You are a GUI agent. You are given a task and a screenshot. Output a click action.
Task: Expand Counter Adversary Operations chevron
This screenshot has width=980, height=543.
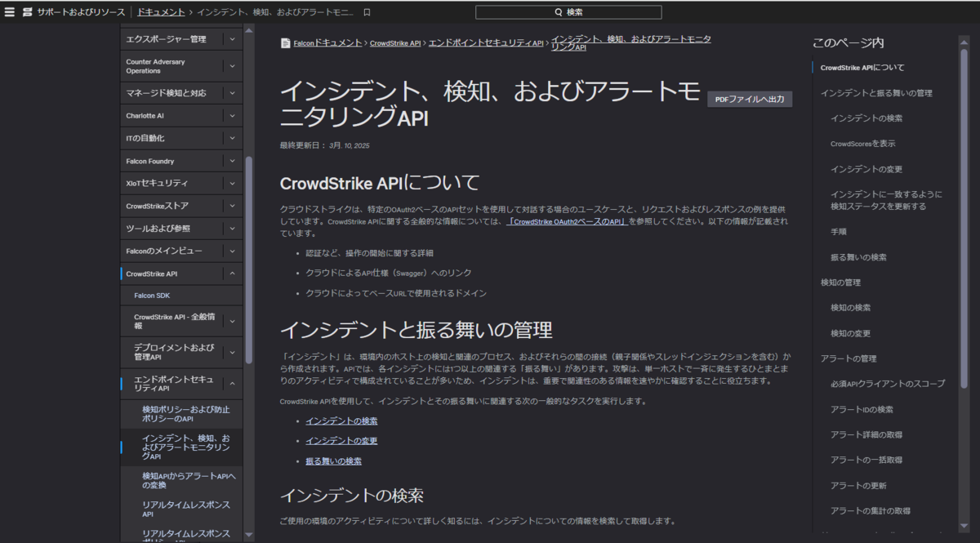click(232, 66)
